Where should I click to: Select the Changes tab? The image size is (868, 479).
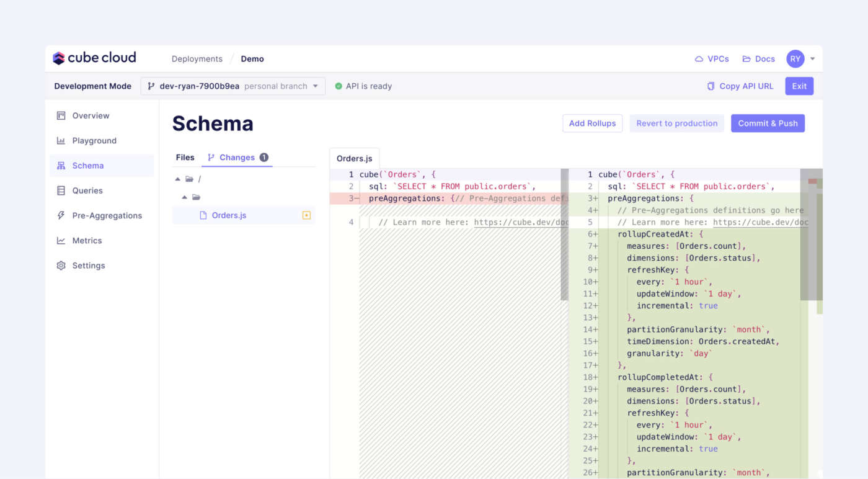click(237, 158)
